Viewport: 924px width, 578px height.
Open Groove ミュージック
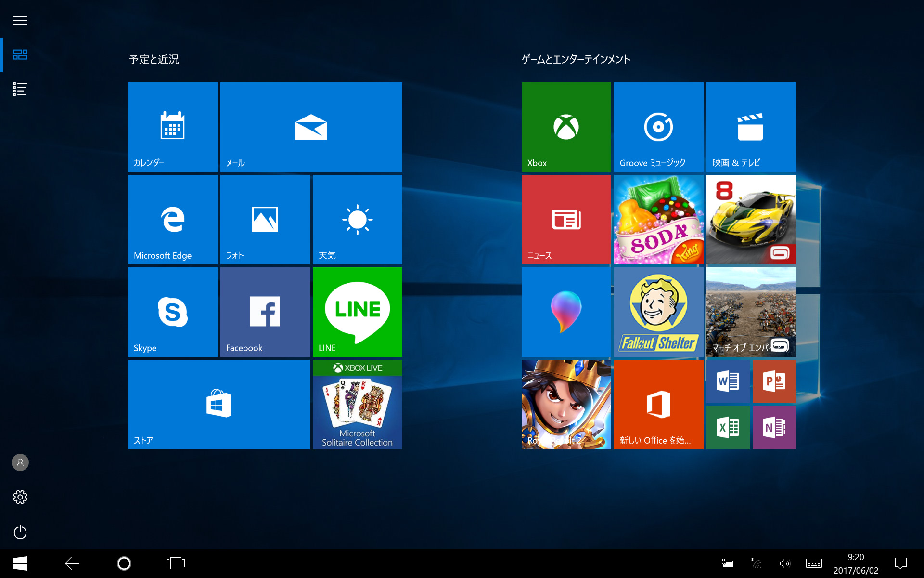[x=658, y=127]
